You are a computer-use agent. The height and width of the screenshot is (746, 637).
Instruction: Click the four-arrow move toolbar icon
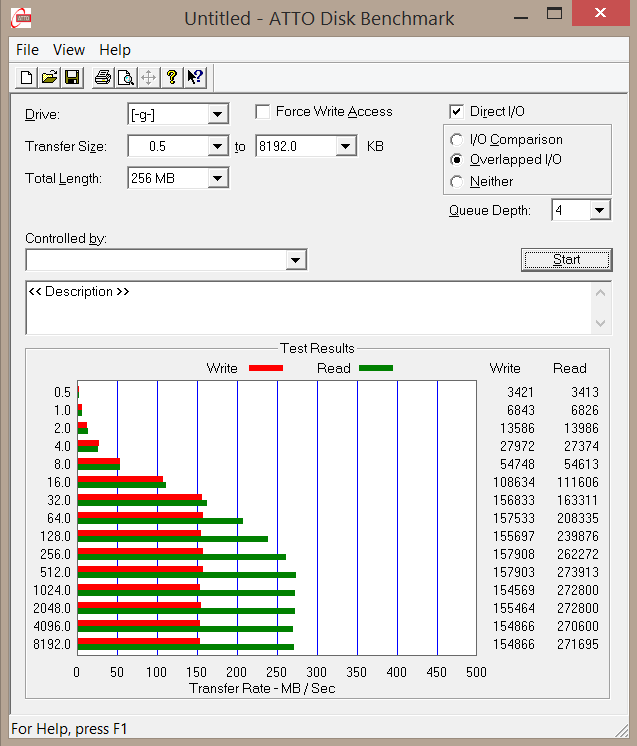(x=148, y=78)
